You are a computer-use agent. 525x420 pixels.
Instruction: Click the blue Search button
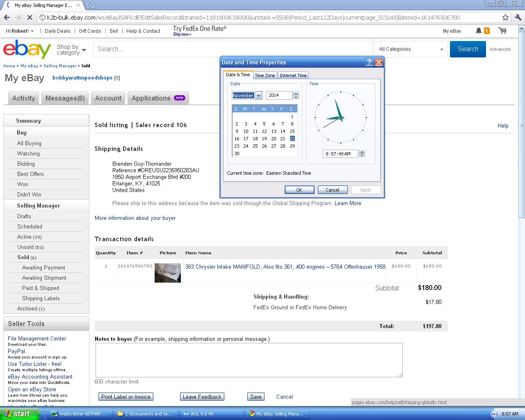[x=468, y=49]
